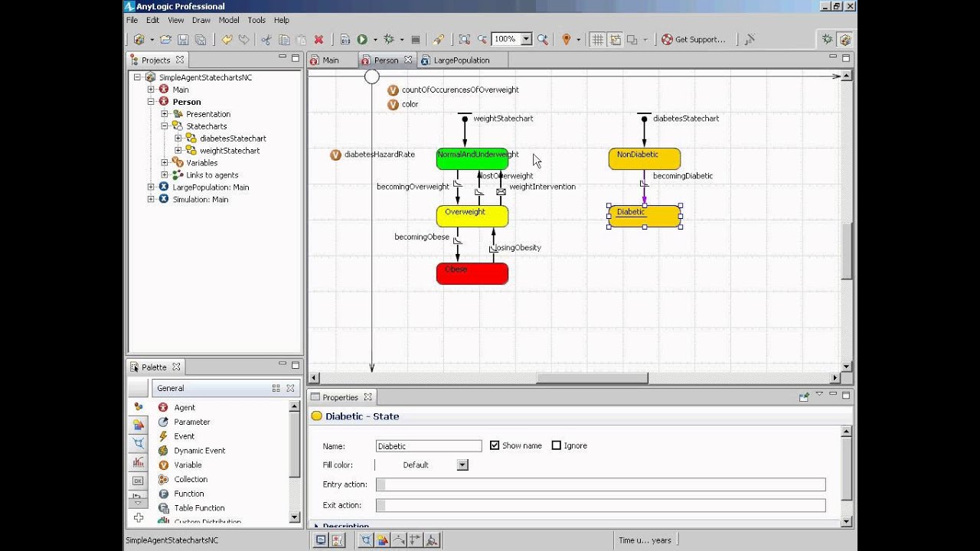Click the green NormalAndUnderweight state
The image size is (980, 551).
(472, 158)
